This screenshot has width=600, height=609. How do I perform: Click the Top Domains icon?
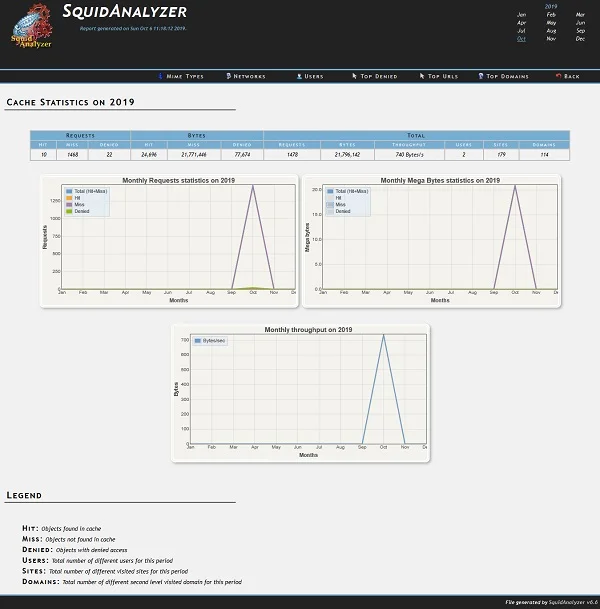[481, 76]
